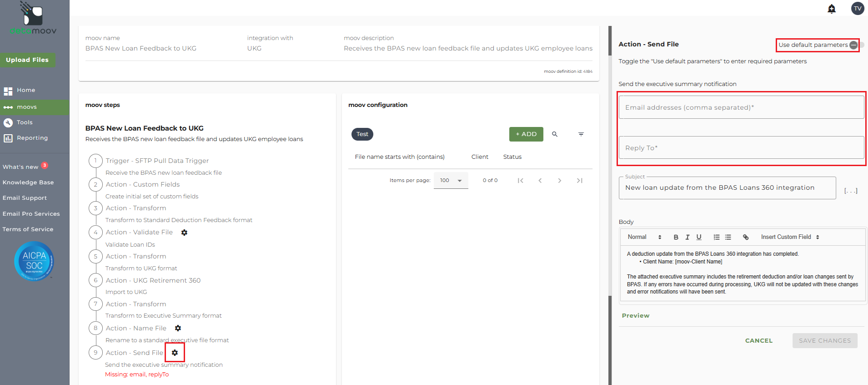Apply italic formatting in Body editor
The height and width of the screenshot is (385, 868).
[x=687, y=237]
